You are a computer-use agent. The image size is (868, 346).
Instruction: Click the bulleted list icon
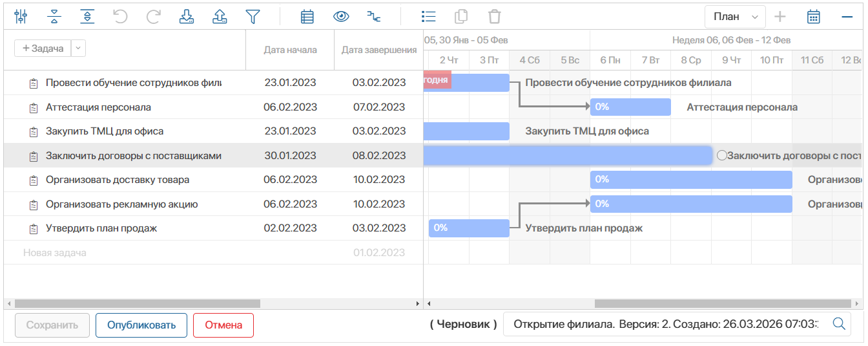pos(428,16)
